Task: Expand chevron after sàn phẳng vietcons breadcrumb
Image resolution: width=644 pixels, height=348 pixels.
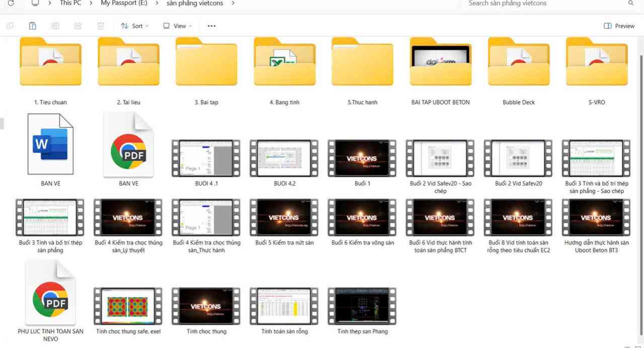Action: click(x=233, y=4)
